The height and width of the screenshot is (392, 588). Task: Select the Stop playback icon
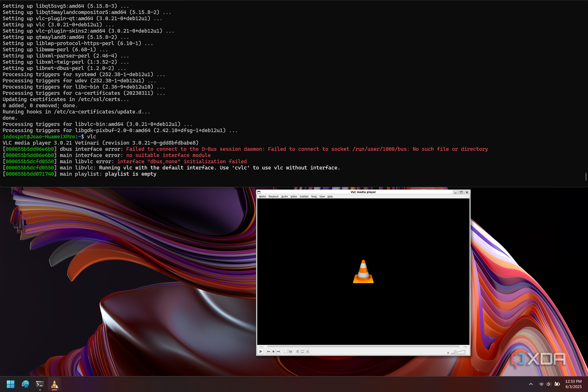273,351
